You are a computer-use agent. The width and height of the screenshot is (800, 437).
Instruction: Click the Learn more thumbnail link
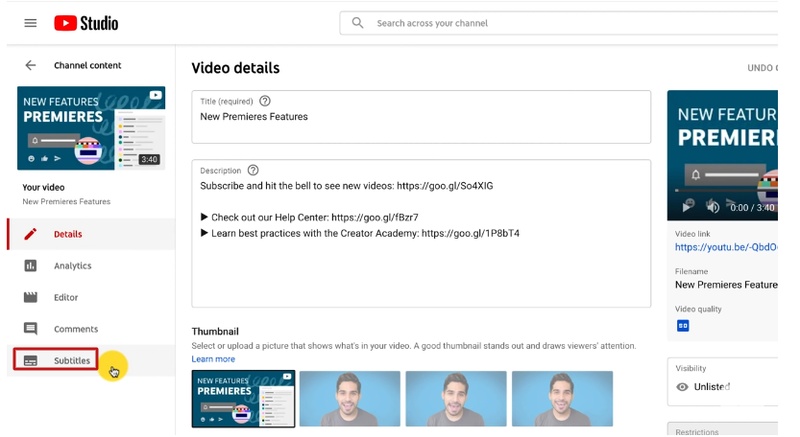pyautogui.click(x=213, y=359)
